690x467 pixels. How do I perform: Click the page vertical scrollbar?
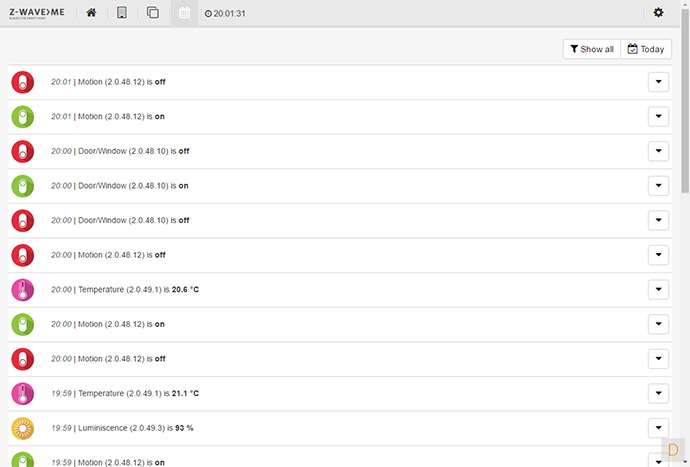[684, 110]
